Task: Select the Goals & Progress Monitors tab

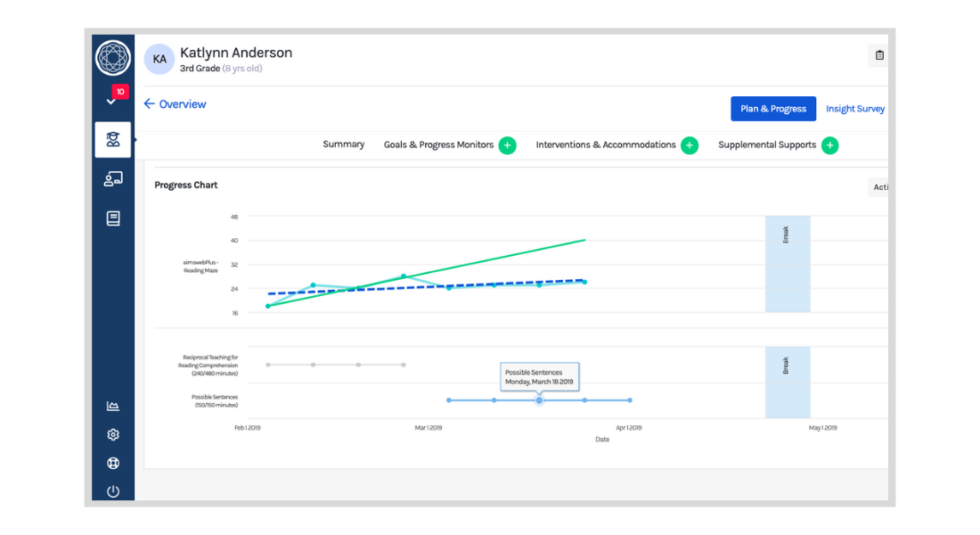Action: [x=438, y=144]
